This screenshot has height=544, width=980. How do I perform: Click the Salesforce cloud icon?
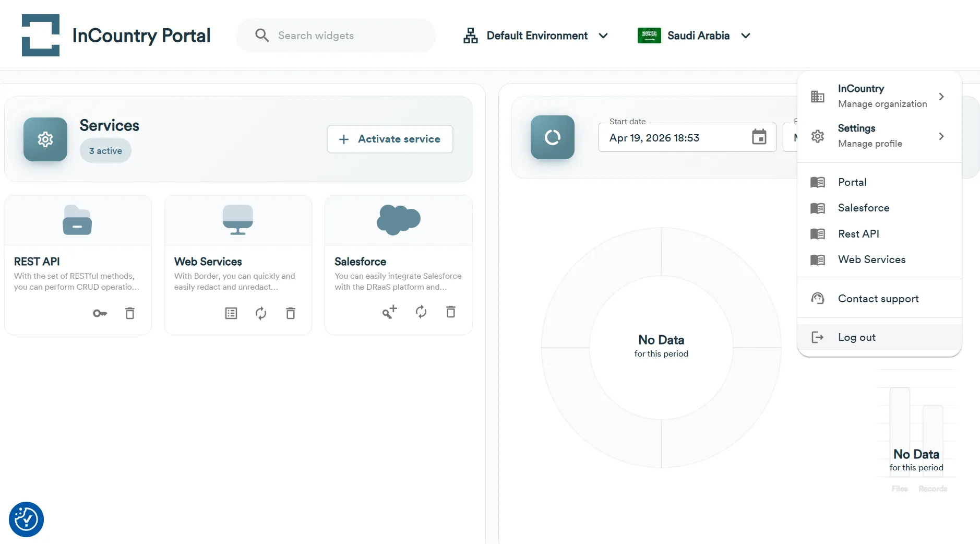pos(399,220)
